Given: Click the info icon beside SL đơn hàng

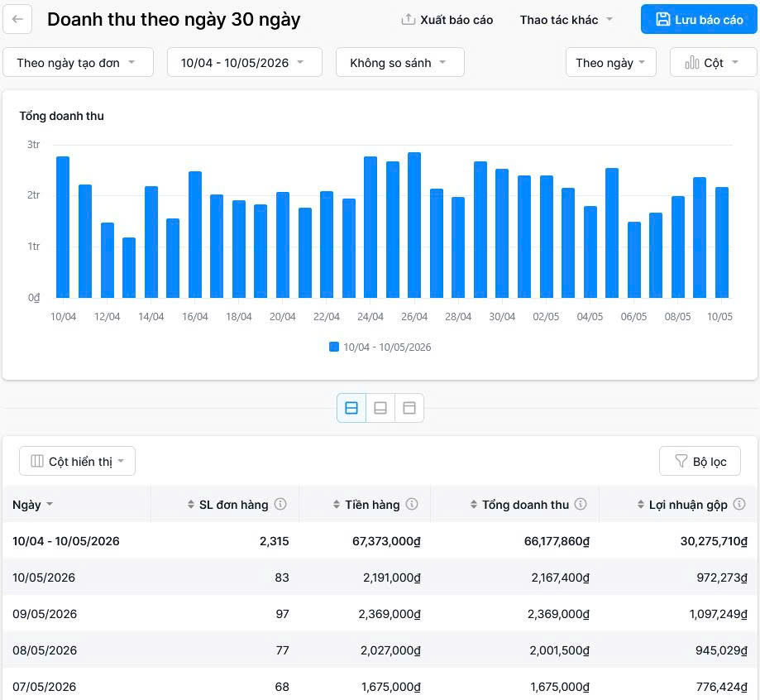Looking at the screenshot, I should (280, 504).
